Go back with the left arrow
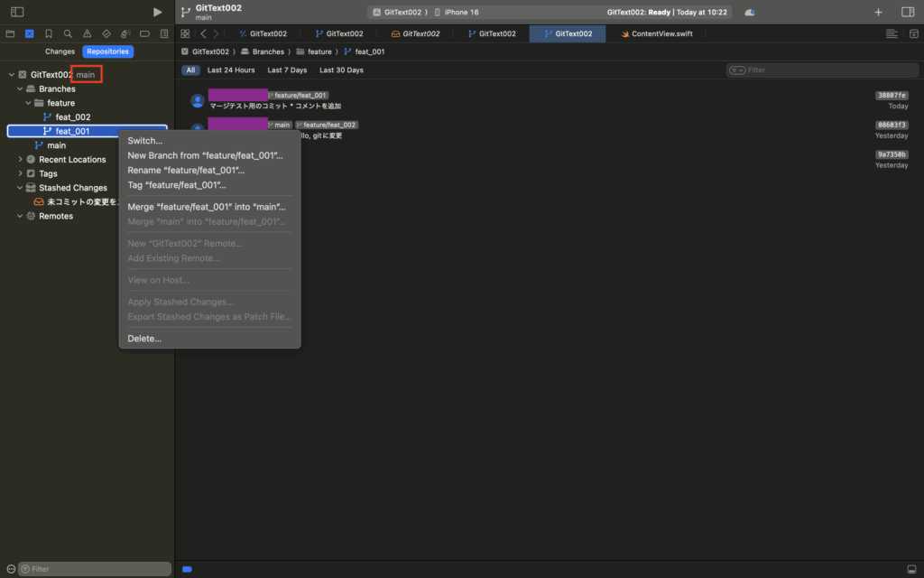This screenshot has height=578, width=924. (x=203, y=33)
